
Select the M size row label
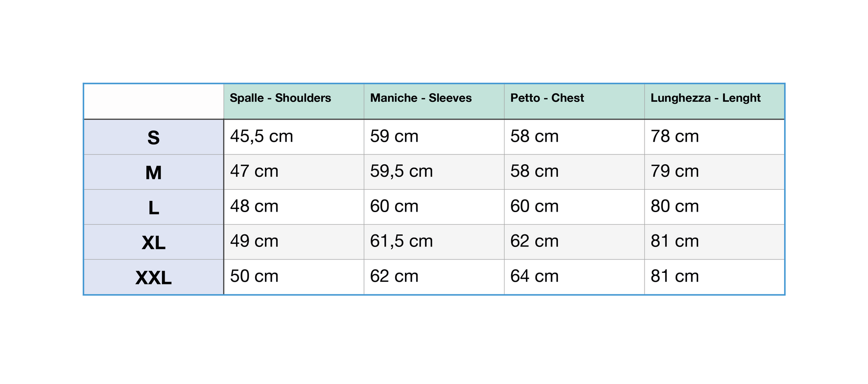coord(153,172)
